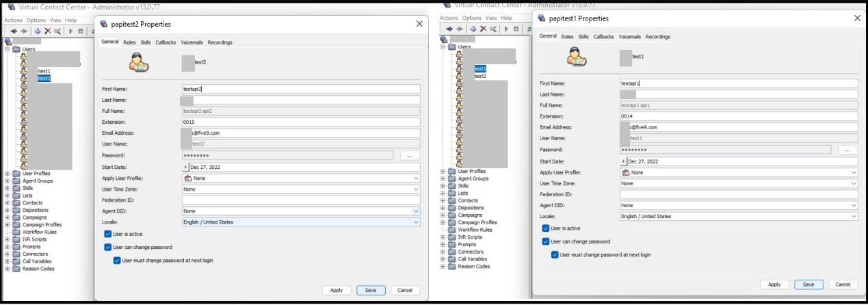The height and width of the screenshot is (305, 868).
Task: Click Save in papitest1 Properties
Action: click(x=808, y=284)
